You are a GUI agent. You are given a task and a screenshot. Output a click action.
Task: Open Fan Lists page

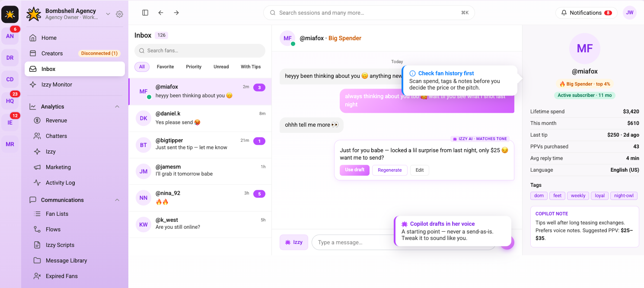77,214
